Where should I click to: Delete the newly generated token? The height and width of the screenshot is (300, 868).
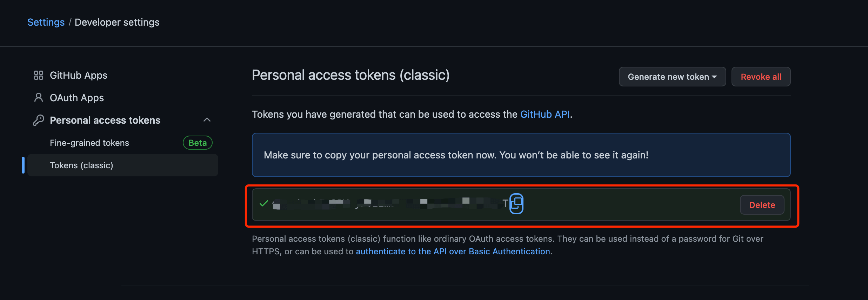click(x=762, y=205)
